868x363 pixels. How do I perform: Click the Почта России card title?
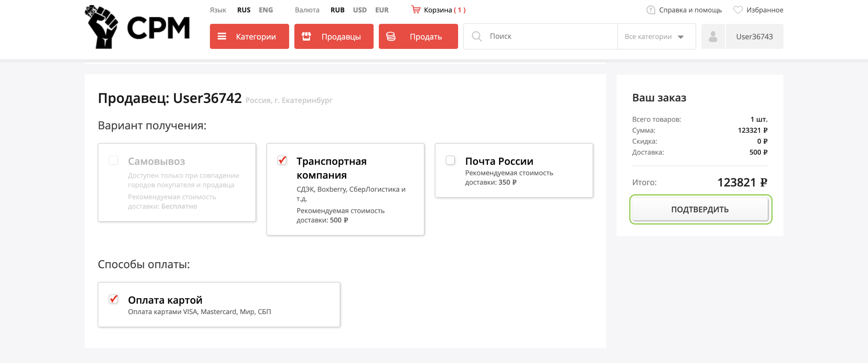point(499,161)
